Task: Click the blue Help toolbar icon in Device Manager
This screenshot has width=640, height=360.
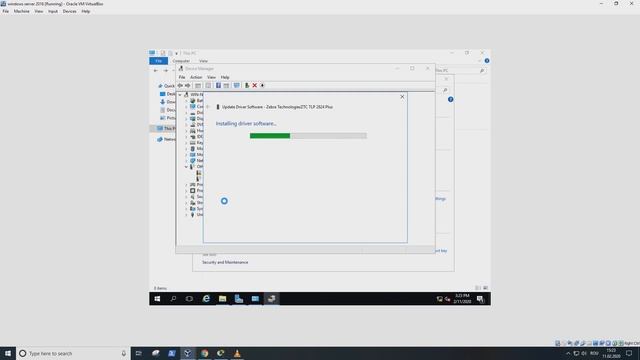Action: [x=218, y=85]
